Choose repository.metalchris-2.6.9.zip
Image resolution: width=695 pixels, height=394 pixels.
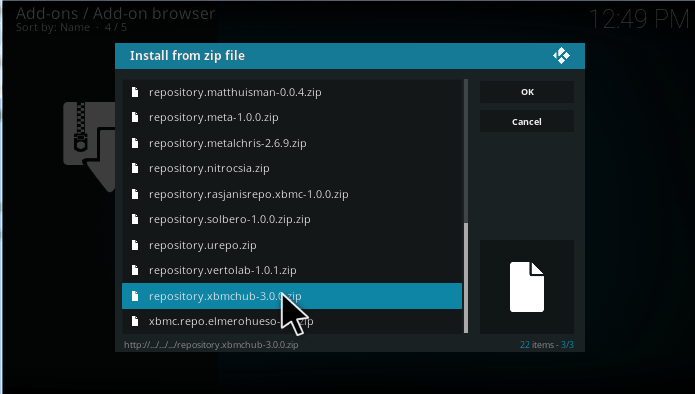tap(292, 143)
